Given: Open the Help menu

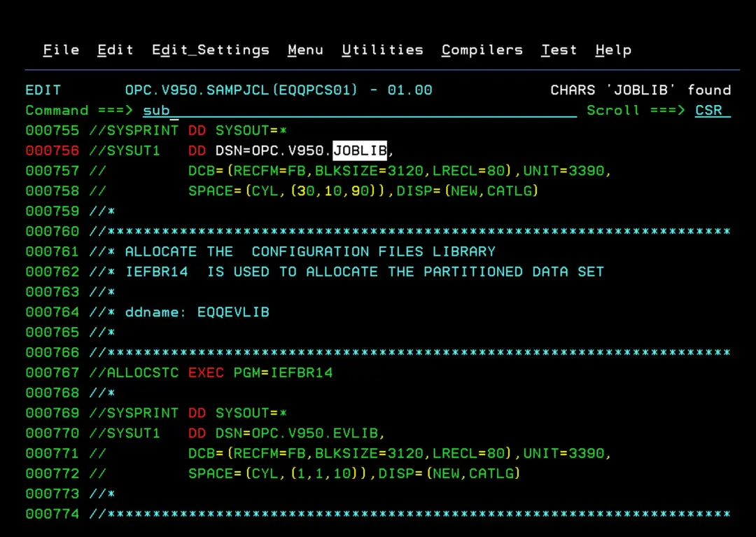Looking at the screenshot, I should click(x=613, y=50).
